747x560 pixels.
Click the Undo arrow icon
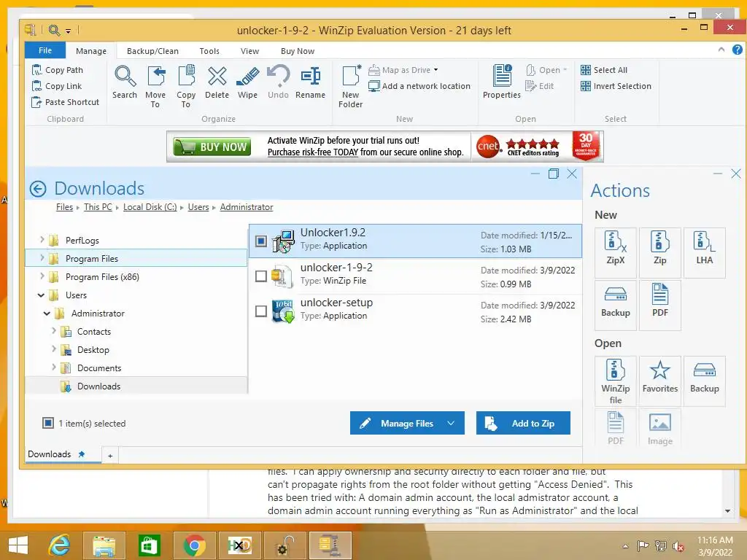278,82
